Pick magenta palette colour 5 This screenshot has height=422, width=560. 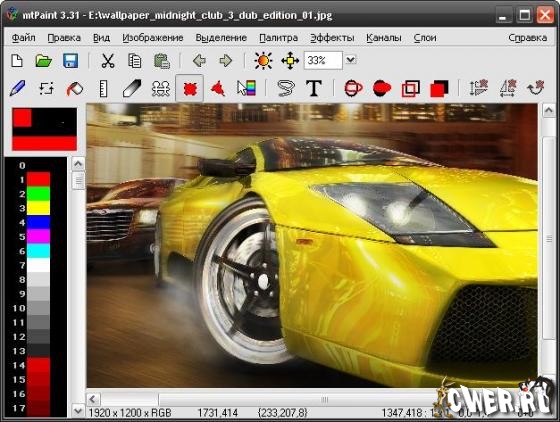(x=39, y=237)
